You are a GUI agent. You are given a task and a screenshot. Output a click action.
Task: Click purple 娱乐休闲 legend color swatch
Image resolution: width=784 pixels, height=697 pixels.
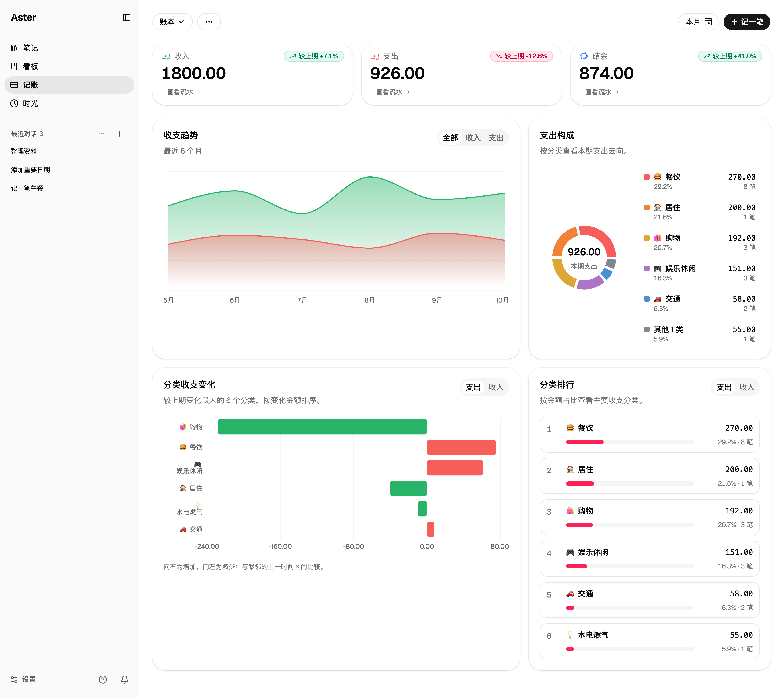(x=647, y=268)
